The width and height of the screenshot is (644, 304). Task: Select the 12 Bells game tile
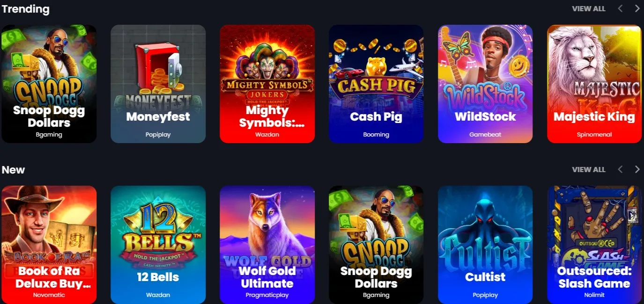coord(158,245)
